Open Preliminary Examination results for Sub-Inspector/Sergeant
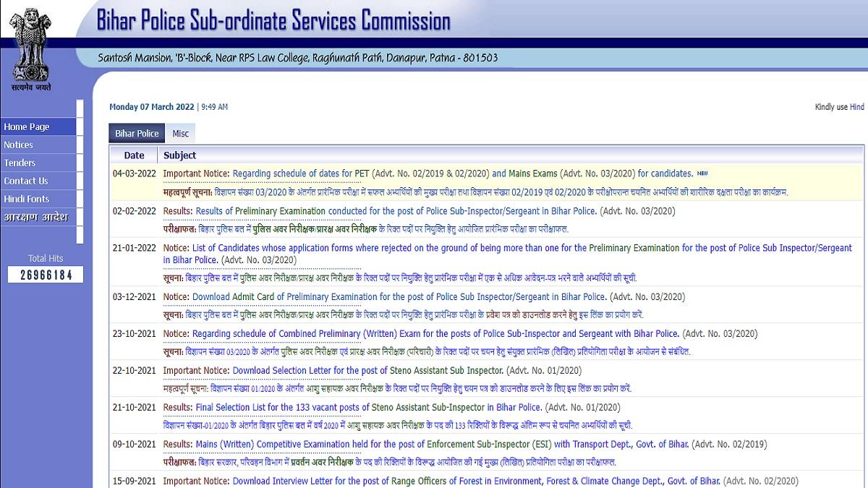Screen dimensions: 868x488 point(396,211)
